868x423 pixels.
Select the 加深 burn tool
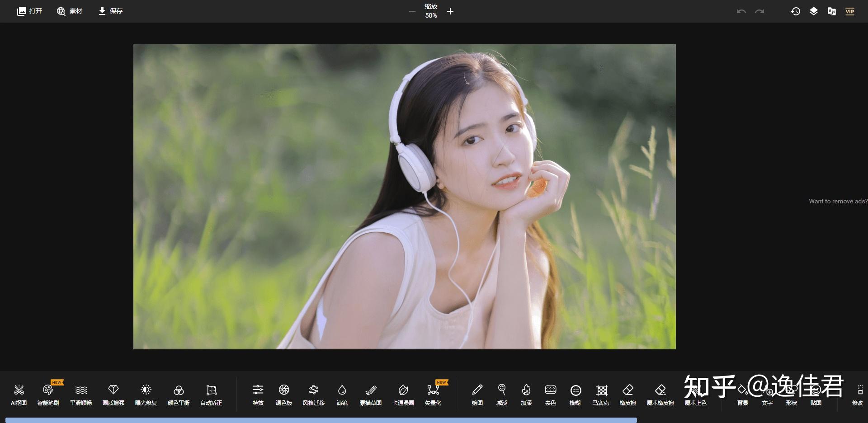pyautogui.click(x=526, y=395)
